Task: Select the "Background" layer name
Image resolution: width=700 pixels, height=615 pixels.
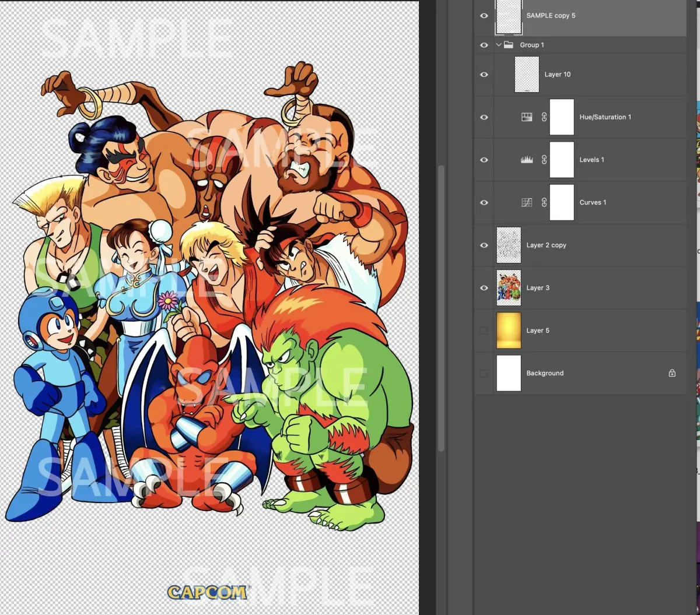Action: click(x=545, y=373)
